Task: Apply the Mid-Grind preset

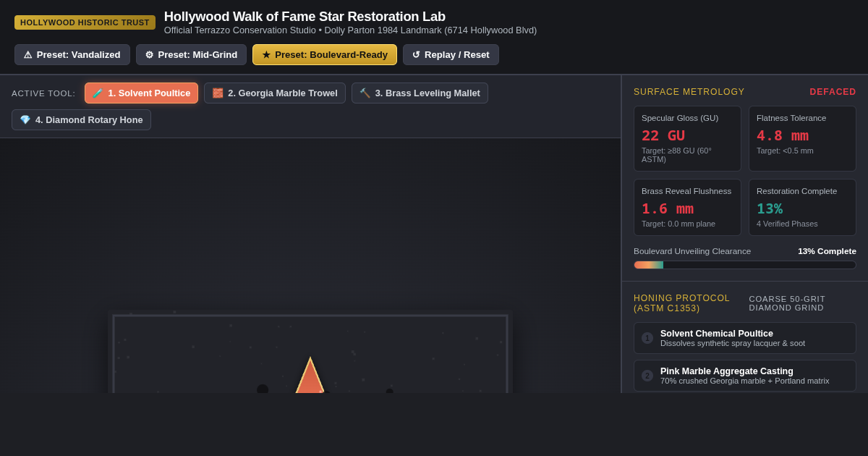Action: click(191, 55)
